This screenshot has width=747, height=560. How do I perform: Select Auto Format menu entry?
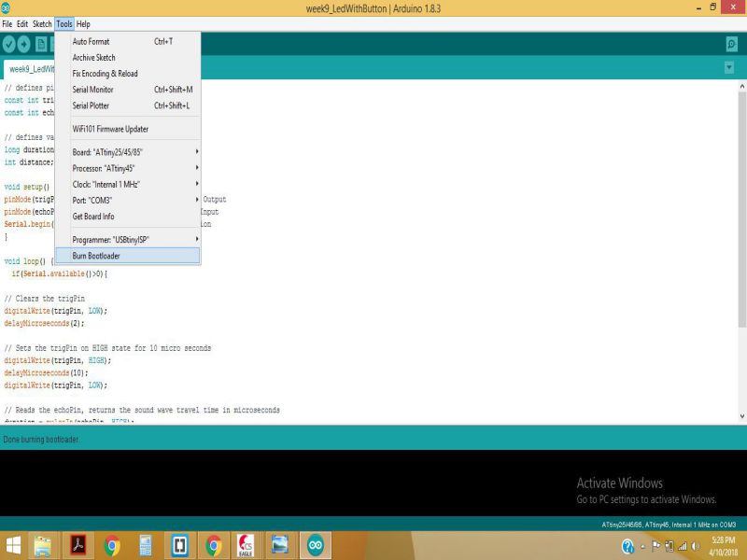(128, 41)
